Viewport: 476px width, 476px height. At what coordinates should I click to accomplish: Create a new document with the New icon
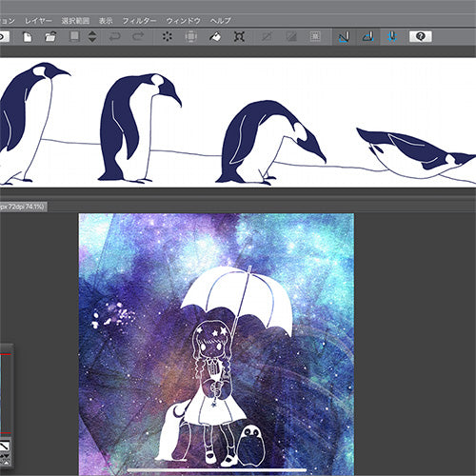[x=28, y=37]
